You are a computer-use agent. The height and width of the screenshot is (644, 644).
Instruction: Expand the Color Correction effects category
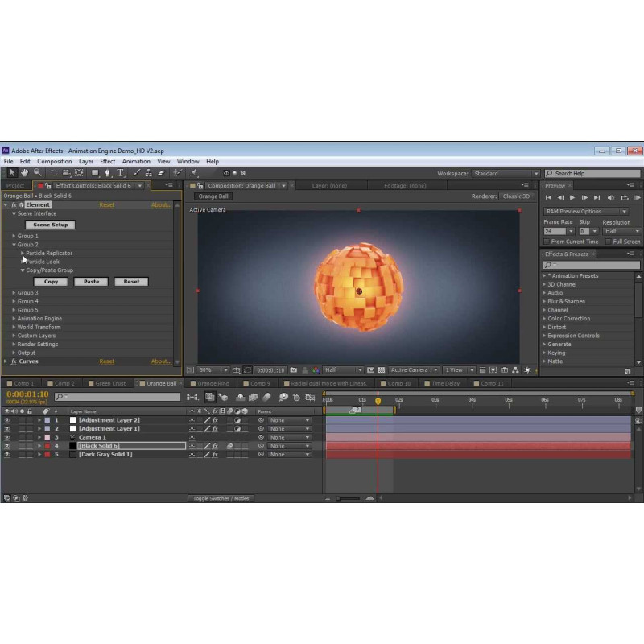(544, 318)
